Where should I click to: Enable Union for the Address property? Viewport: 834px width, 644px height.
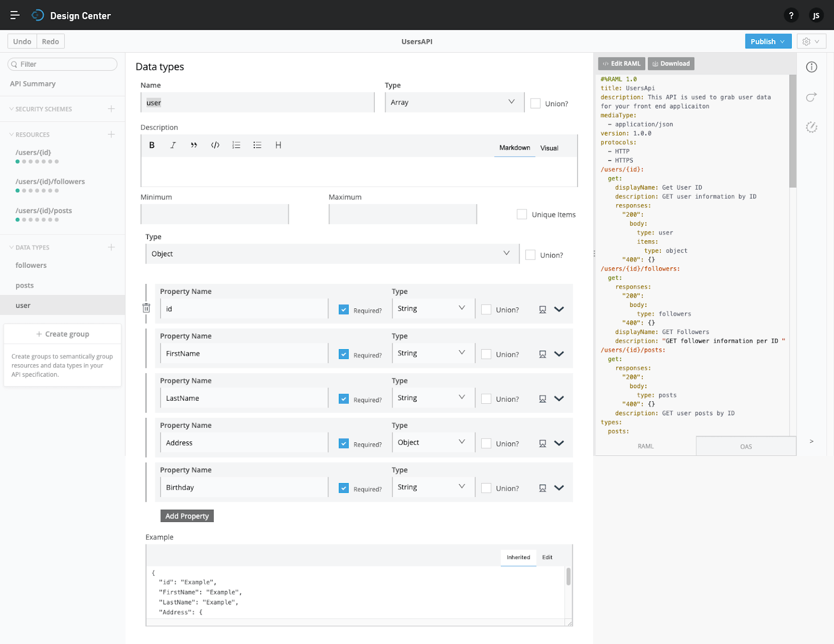[485, 443]
